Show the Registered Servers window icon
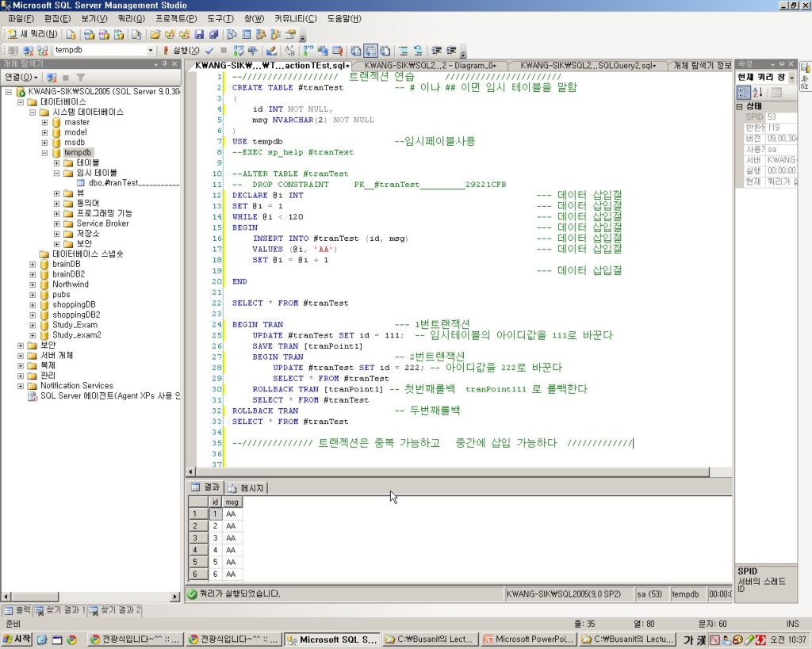Viewport: 812px width, 649px height. 232,35
